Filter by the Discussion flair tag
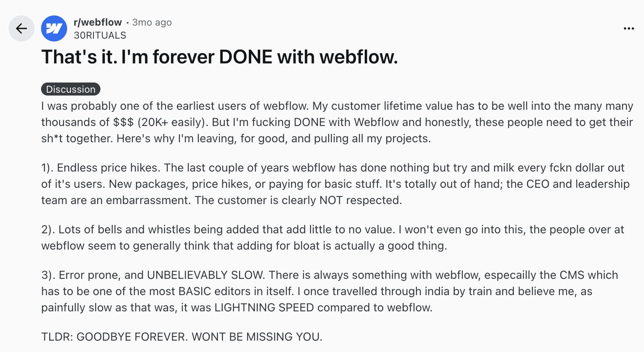This screenshot has width=644, height=352. (71, 89)
